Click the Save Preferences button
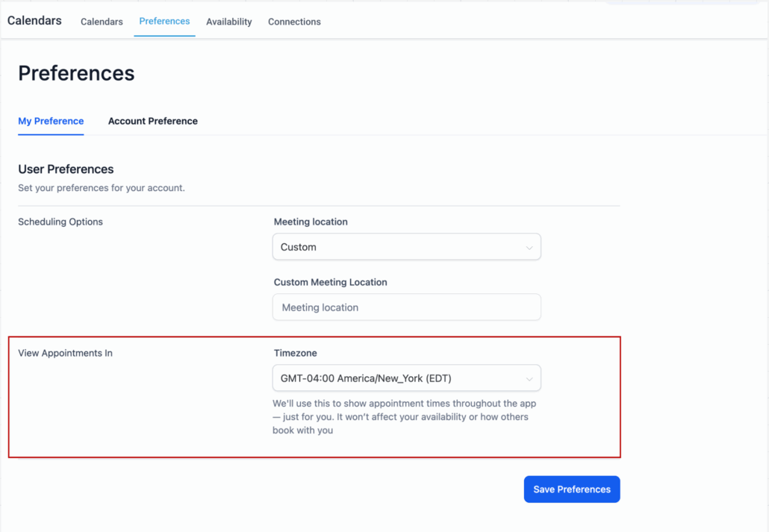Viewport: 769px width, 532px height. click(x=571, y=489)
